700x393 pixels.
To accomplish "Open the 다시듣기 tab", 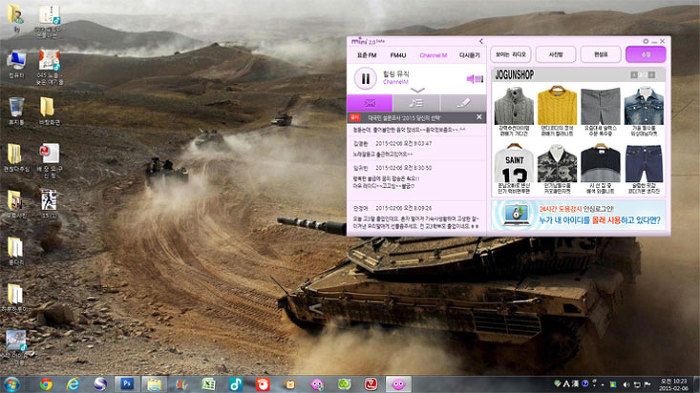I will (x=469, y=55).
